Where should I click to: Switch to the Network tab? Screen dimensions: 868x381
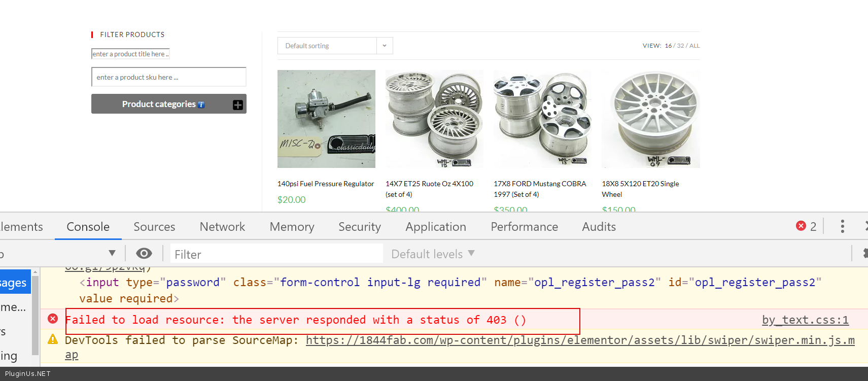[x=222, y=227]
